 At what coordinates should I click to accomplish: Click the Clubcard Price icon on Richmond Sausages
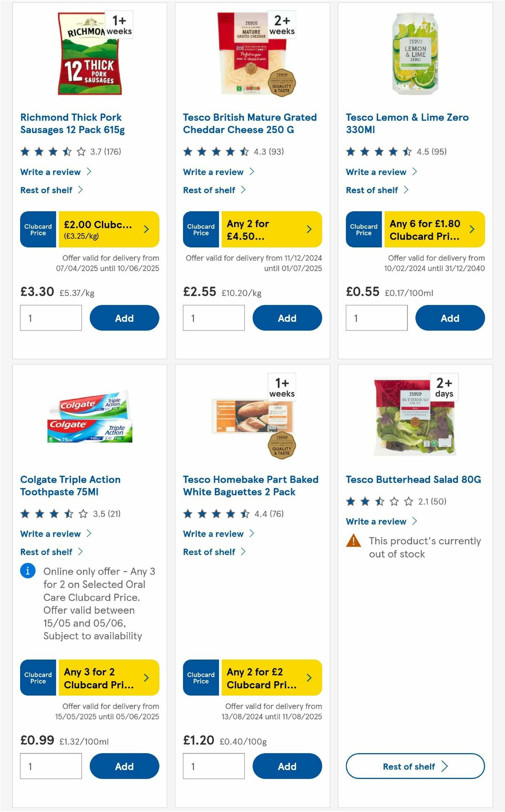37,229
